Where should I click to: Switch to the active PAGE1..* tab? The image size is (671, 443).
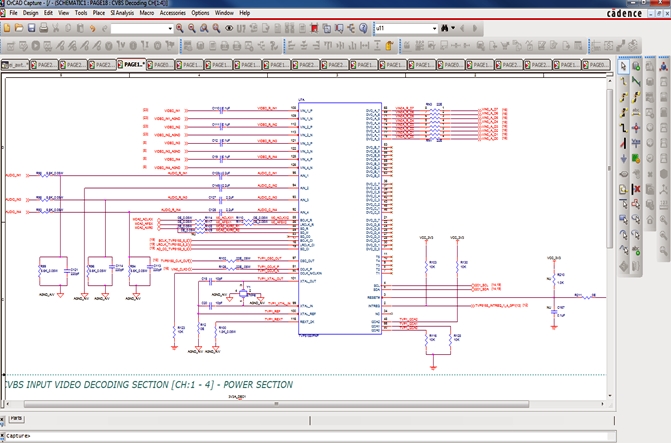[x=131, y=65]
